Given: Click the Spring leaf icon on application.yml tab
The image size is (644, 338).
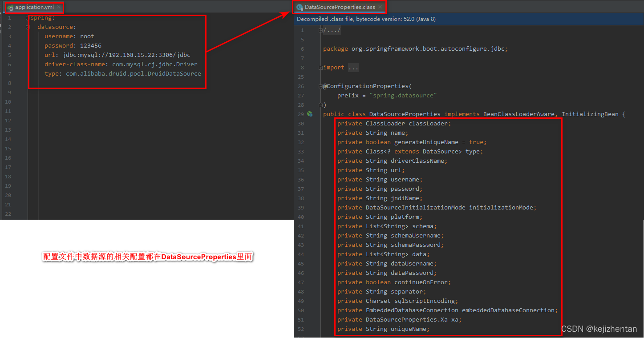Looking at the screenshot, I should (11, 8).
